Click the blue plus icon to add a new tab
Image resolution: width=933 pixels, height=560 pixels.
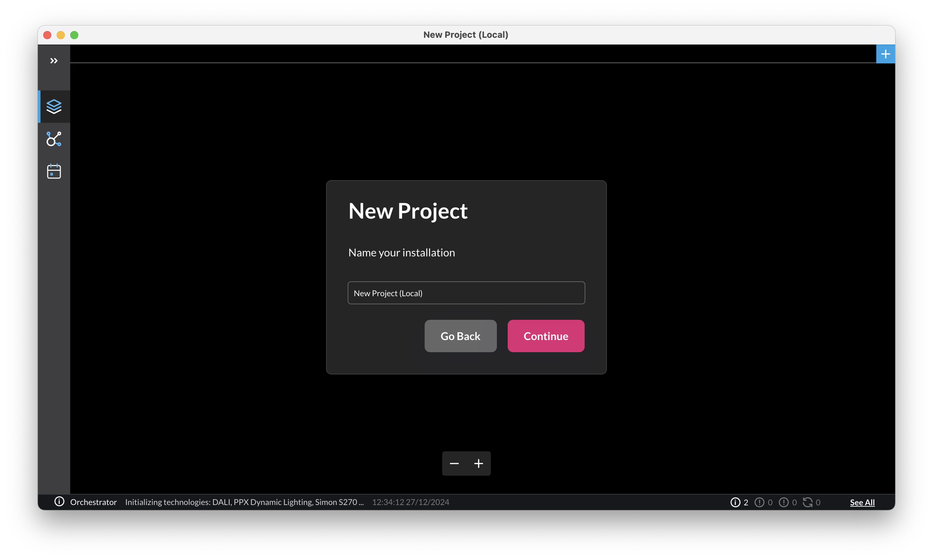point(885,54)
